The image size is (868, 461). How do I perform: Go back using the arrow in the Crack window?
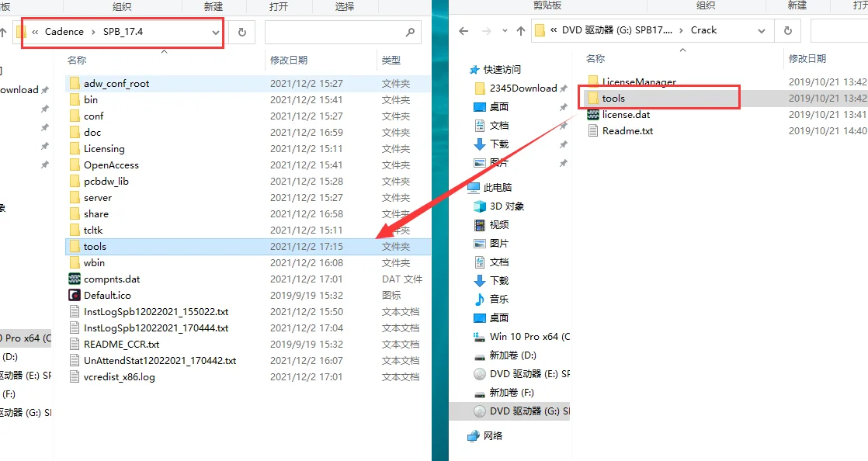(x=464, y=29)
